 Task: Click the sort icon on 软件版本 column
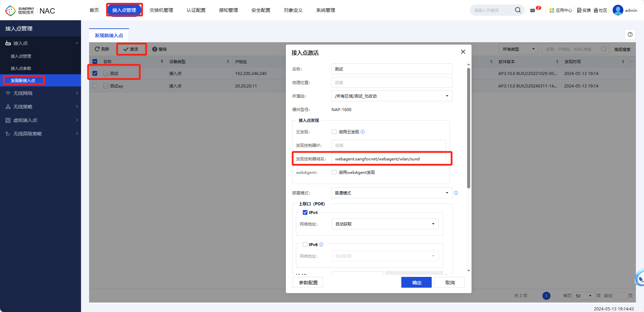[x=557, y=61]
